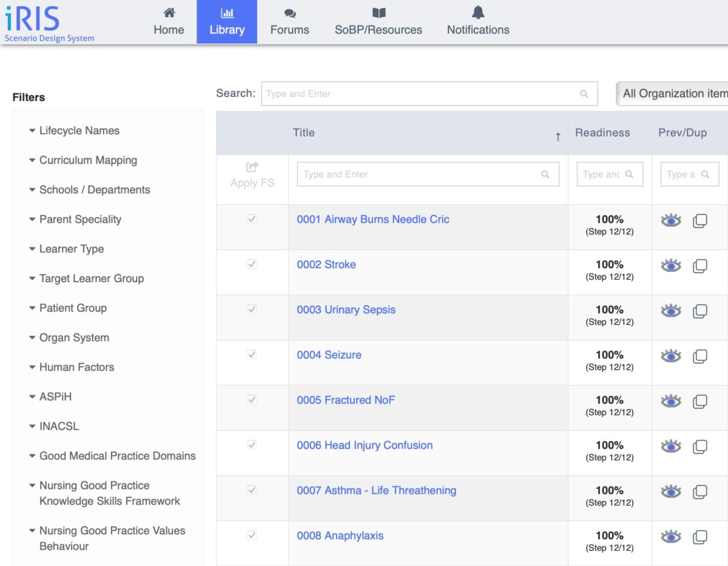Click the preview eye icon for 0002 Stroke
This screenshot has width=728, height=566.
click(x=670, y=266)
